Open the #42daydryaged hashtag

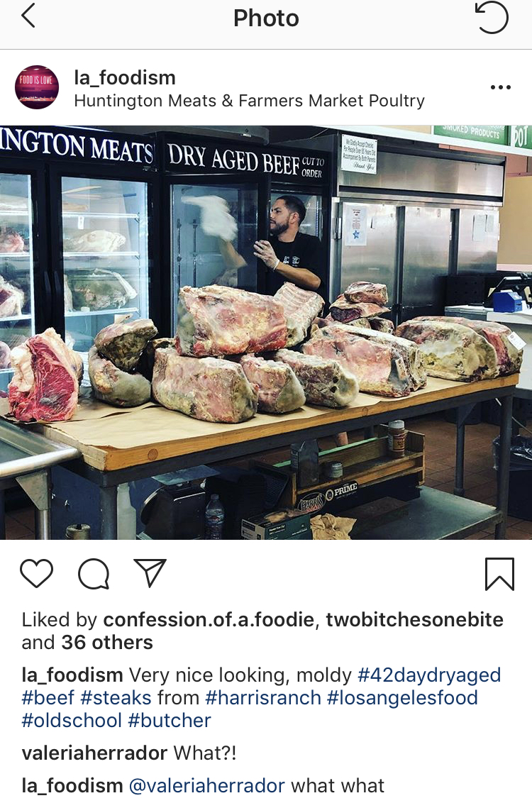429,675
